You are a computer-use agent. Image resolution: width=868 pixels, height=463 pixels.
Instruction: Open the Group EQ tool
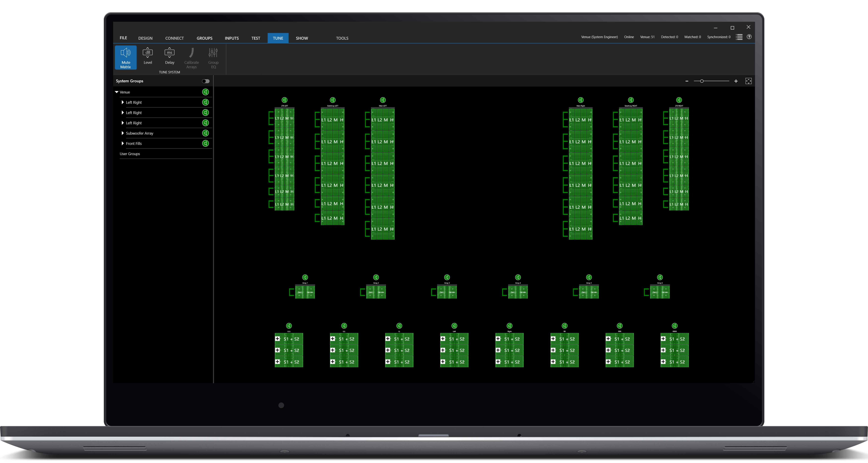coord(213,58)
